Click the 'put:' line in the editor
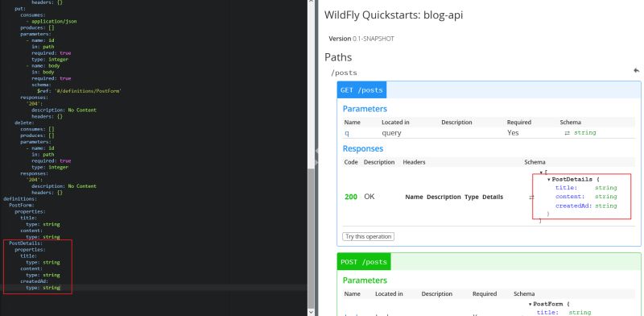 tap(19, 8)
